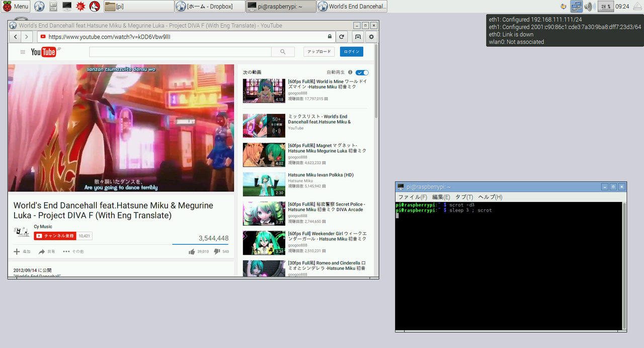Open the YouTube hamburger guide menu

(x=23, y=52)
